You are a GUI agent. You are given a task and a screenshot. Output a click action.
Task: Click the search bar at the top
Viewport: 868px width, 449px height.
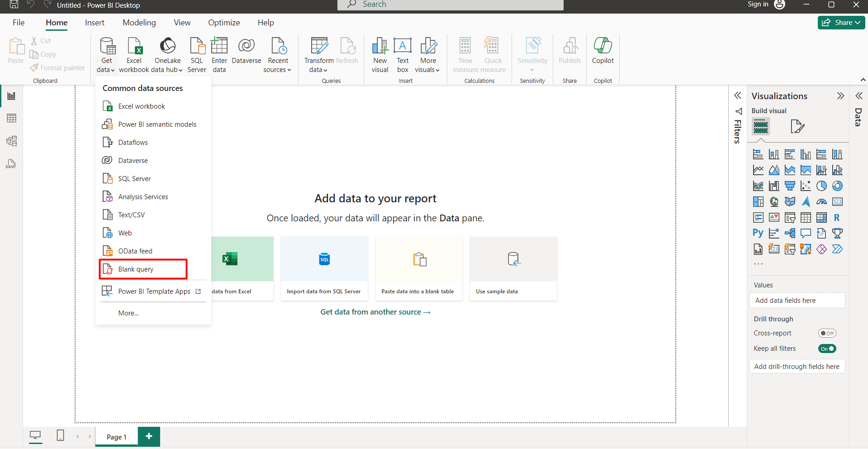[450, 5]
